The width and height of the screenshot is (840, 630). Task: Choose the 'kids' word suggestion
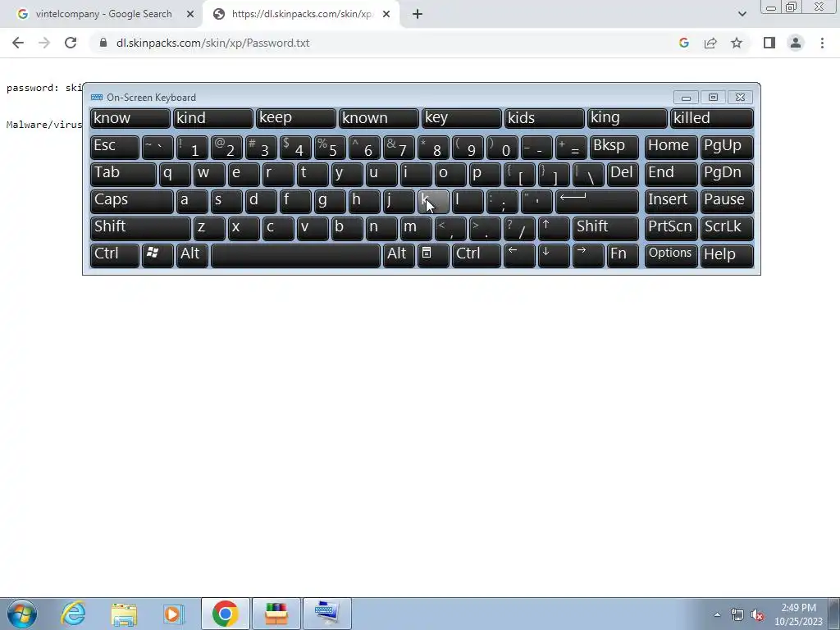(545, 118)
